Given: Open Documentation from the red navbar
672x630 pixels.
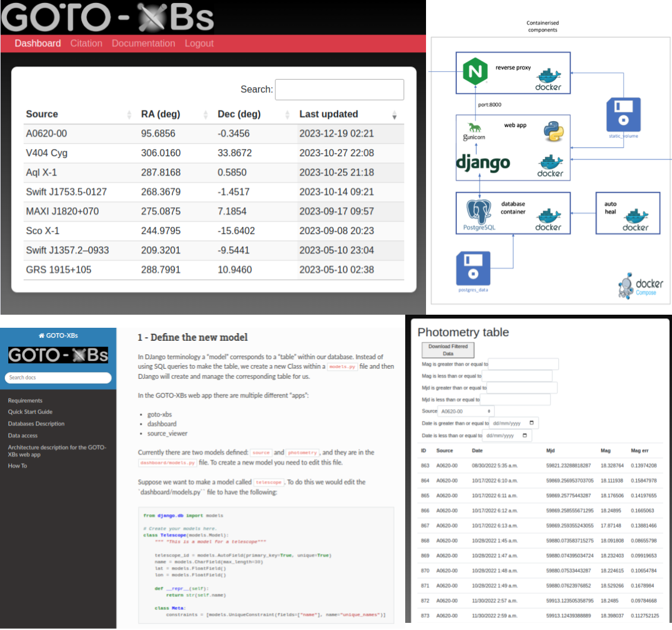Looking at the screenshot, I should (144, 43).
